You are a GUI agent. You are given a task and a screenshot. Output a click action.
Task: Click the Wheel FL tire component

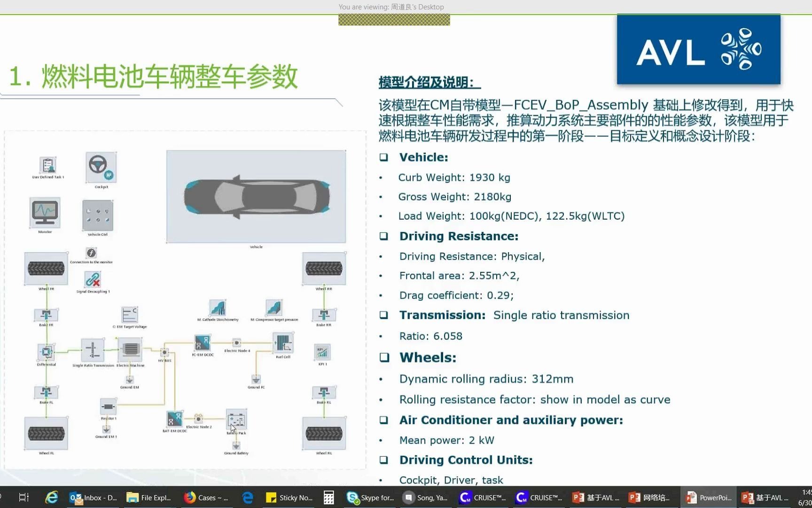tap(46, 433)
